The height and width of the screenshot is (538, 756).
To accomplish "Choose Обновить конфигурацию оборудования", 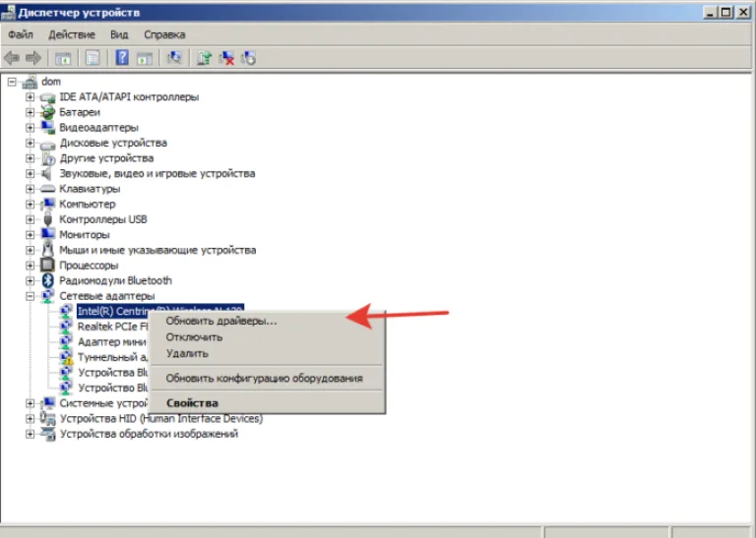I will [267, 378].
